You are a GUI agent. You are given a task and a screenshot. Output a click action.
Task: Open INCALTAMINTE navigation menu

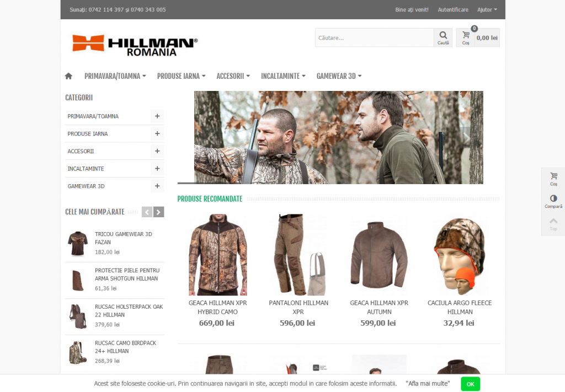click(x=283, y=76)
